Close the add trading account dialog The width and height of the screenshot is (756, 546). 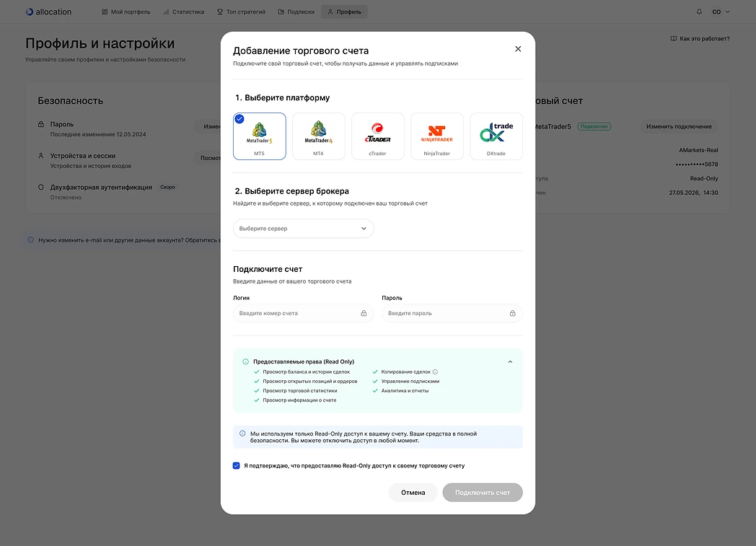click(x=518, y=48)
